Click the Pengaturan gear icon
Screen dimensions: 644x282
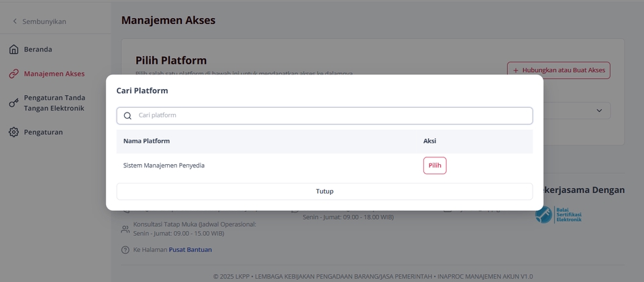click(x=14, y=132)
